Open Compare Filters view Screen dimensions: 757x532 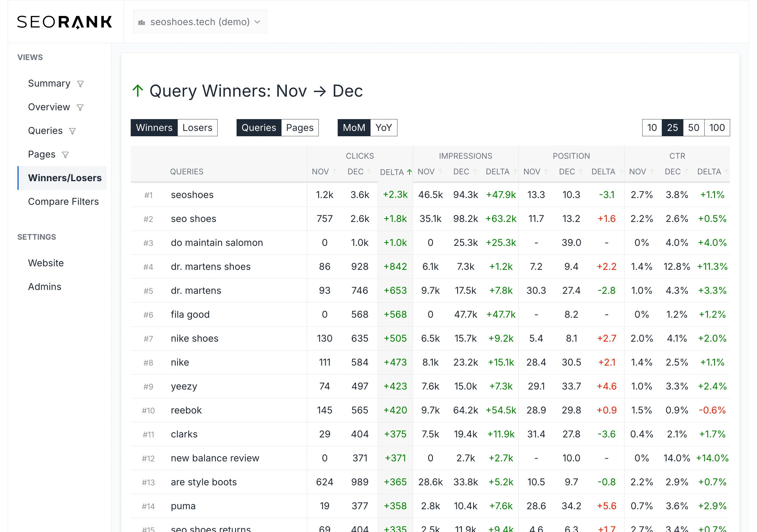pos(63,201)
